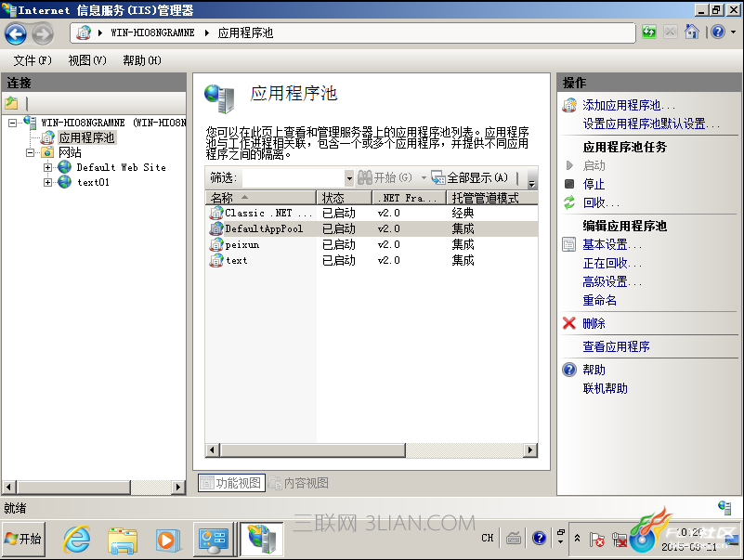The height and width of the screenshot is (560, 744).
Task: Open Windows Media Player taskbar icon
Action: (167, 540)
